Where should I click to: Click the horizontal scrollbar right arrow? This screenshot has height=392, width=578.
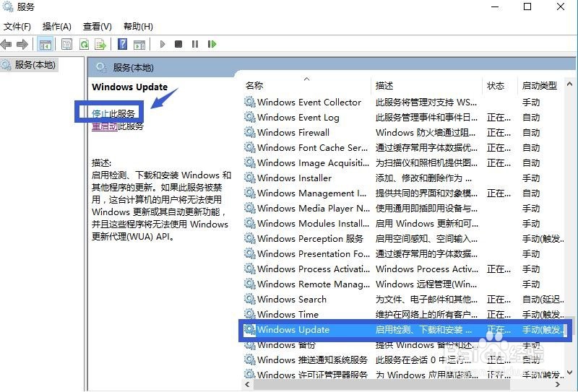558,385
